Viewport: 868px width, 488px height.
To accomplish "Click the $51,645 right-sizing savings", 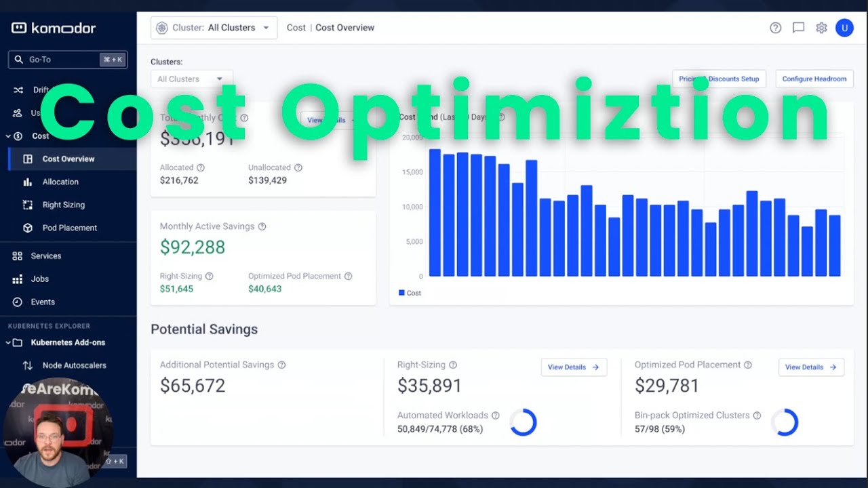I will (176, 289).
